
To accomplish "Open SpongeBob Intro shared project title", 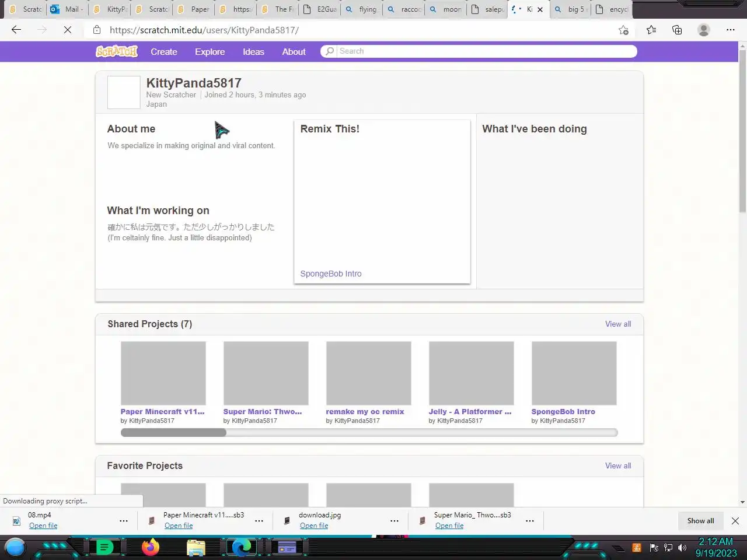I will pyautogui.click(x=563, y=411).
